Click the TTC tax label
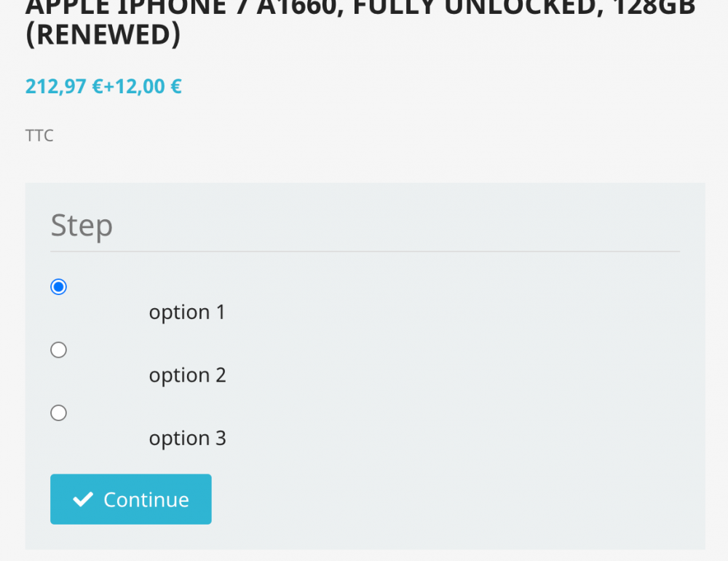 point(39,136)
